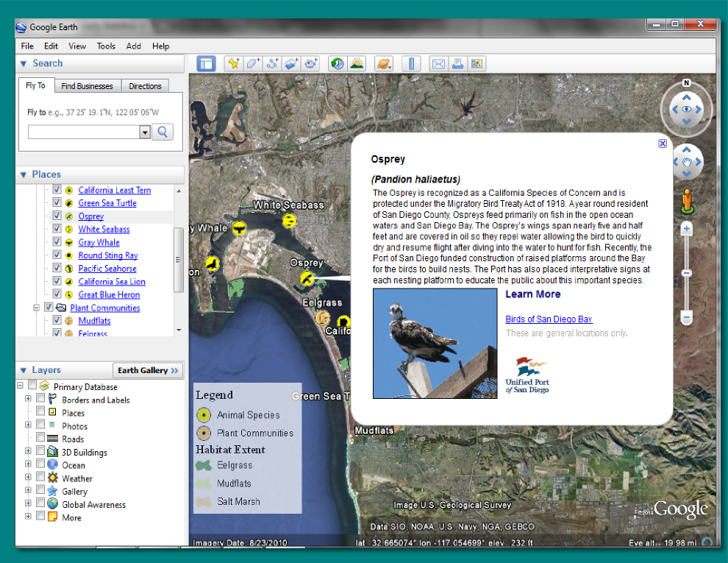Click the Eelgrass map marker

coord(323,319)
